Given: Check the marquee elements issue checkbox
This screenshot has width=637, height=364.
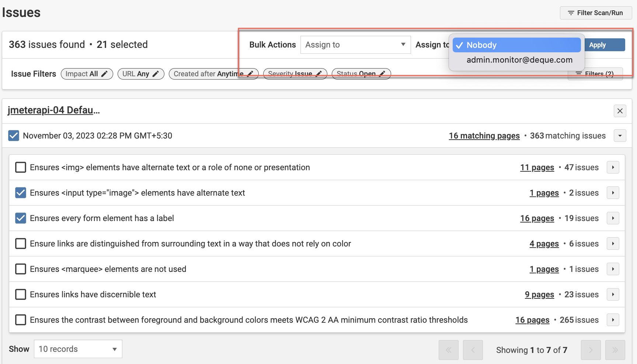Looking at the screenshot, I should point(21,269).
